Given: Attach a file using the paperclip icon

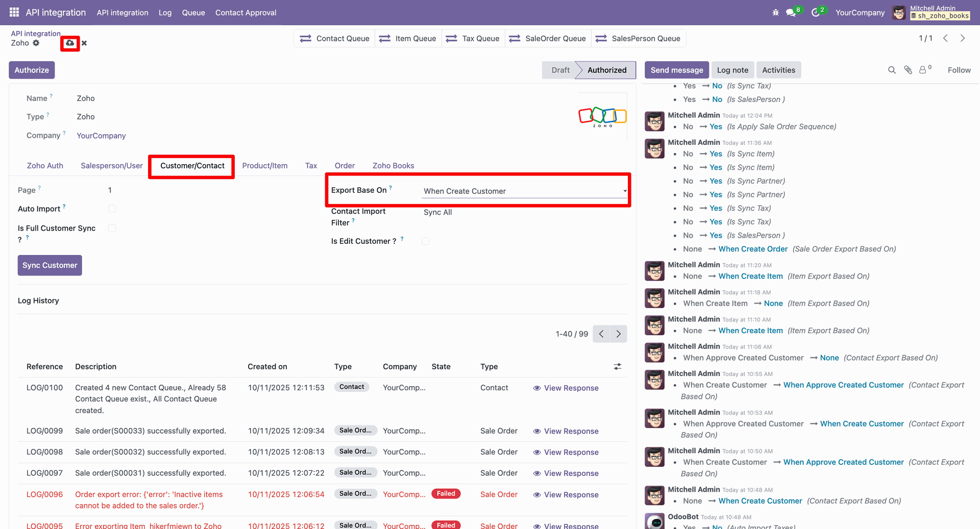Looking at the screenshot, I should (908, 70).
